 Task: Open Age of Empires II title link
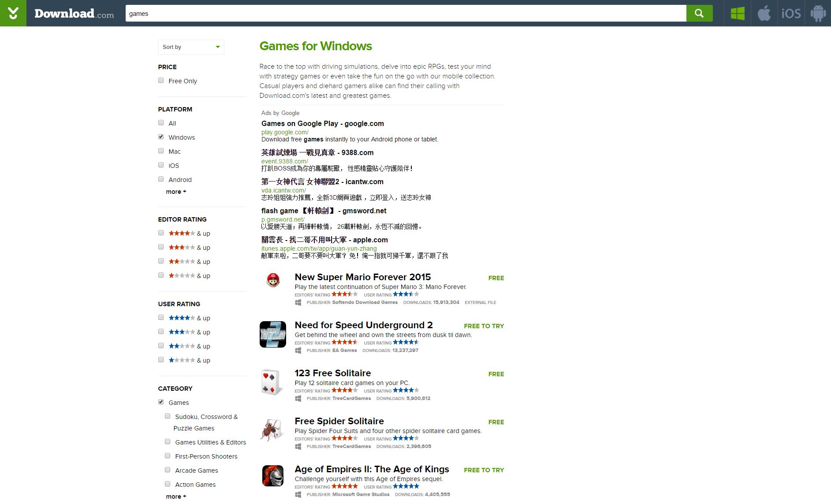pyautogui.click(x=372, y=469)
